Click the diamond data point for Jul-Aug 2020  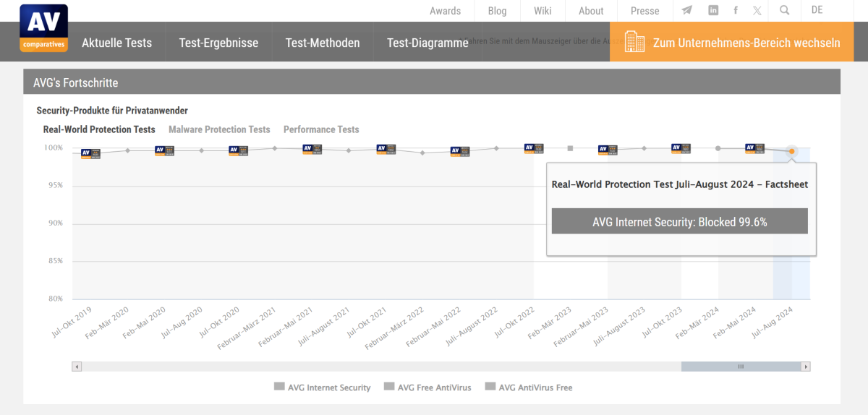pyautogui.click(x=201, y=150)
